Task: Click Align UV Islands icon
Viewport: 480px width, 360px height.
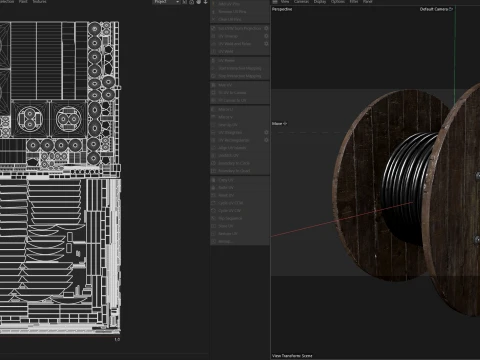Action: (x=214, y=148)
